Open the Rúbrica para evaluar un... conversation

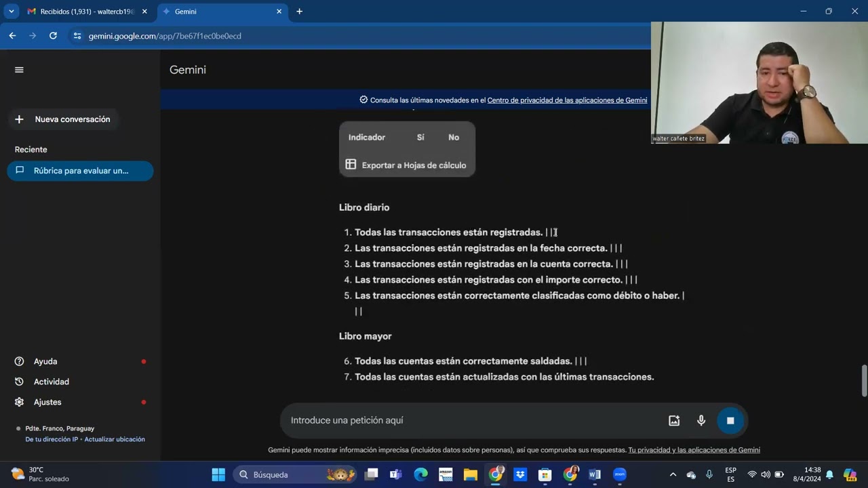(x=80, y=171)
